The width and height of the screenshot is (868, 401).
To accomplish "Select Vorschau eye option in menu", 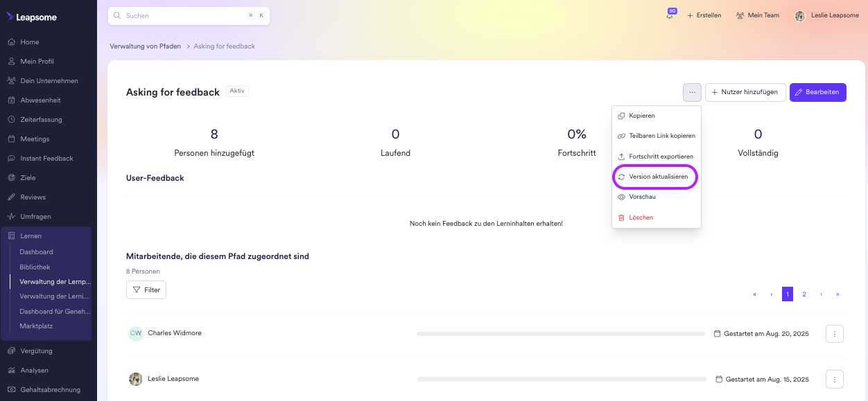I will pos(641,197).
